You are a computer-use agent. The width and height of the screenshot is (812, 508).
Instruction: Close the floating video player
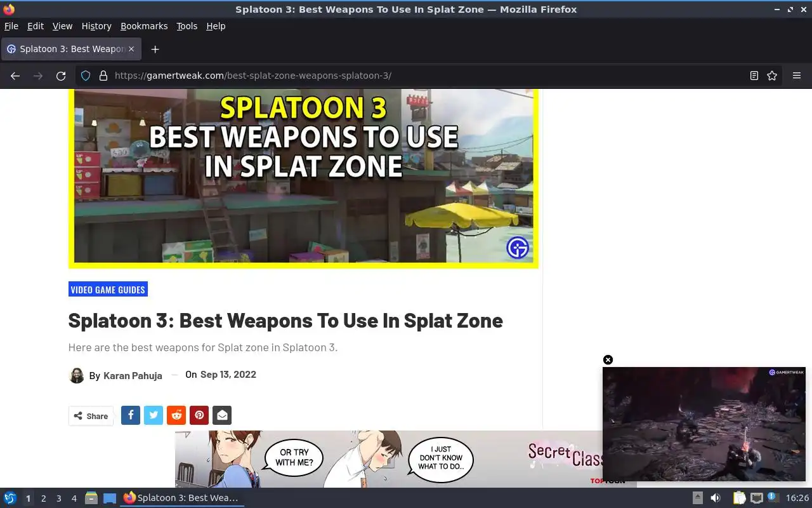click(x=608, y=360)
